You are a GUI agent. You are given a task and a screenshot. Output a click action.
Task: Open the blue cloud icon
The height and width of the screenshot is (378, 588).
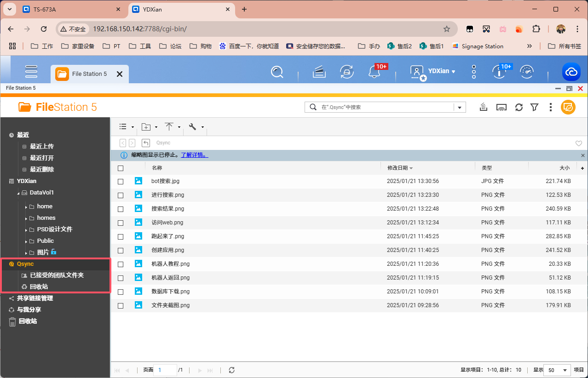pos(571,72)
